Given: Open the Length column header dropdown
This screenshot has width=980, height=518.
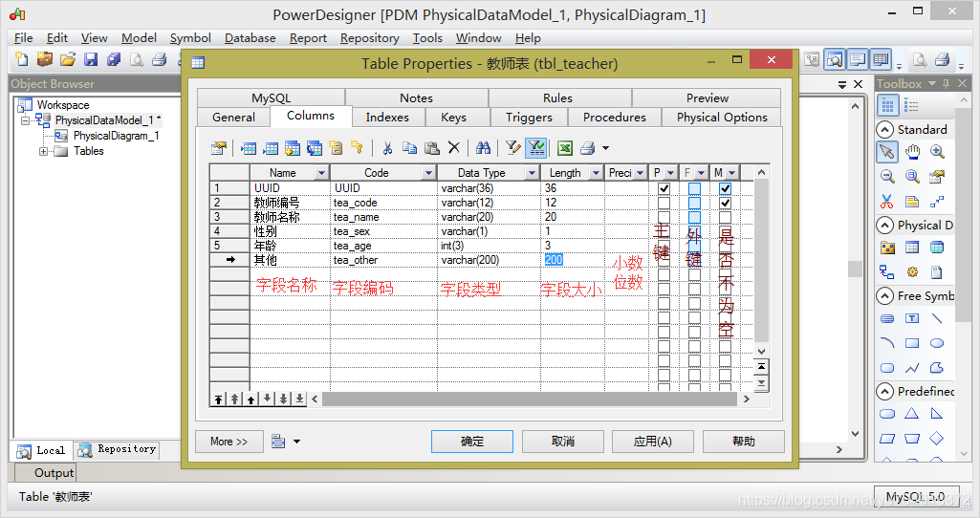Looking at the screenshot, I should (597, 172).
